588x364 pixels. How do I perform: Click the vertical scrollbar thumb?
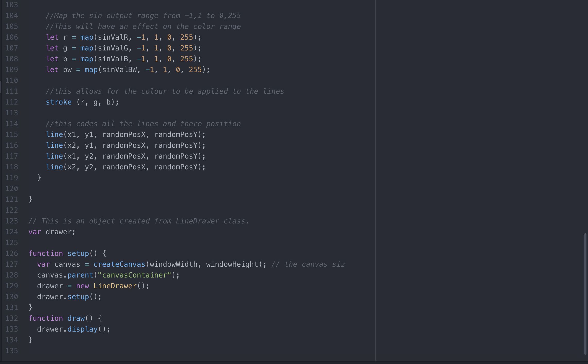tap(585, 293)
